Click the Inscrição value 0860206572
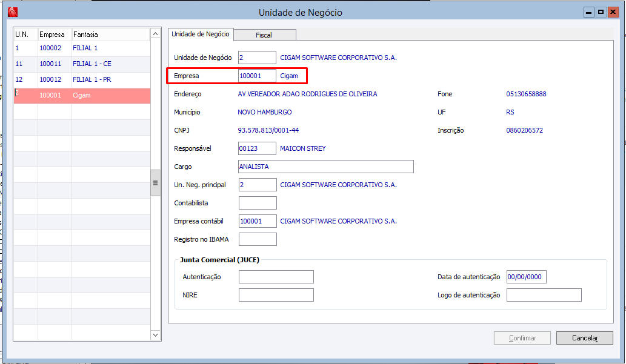 pyautogui.click(x=525, y=130)
